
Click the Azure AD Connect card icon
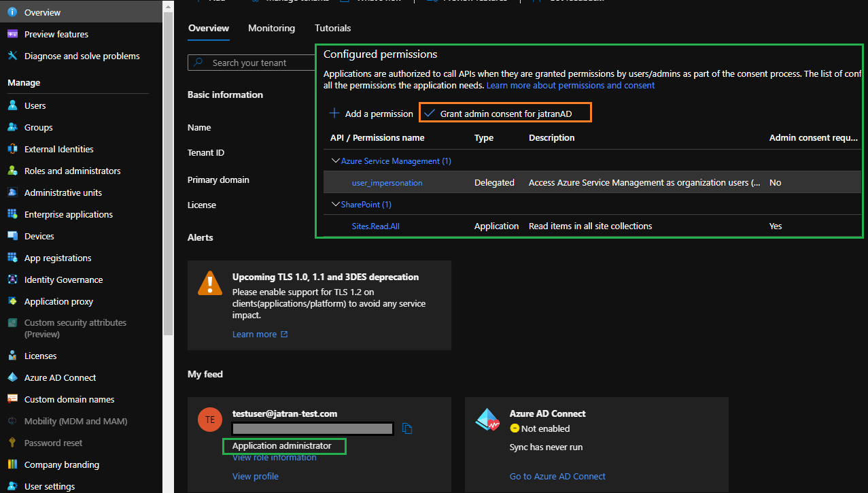tap(487, 420)
